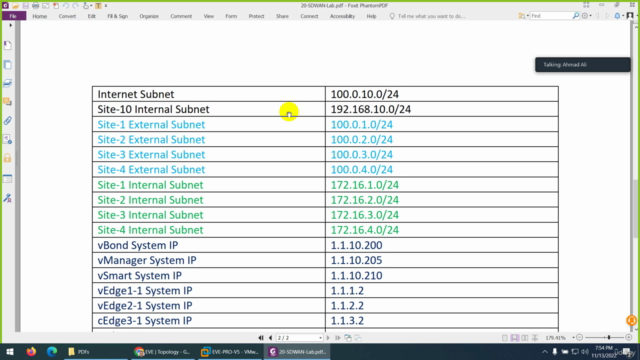Select continuous page view mode icon
Image resolution: width=640 pixels, height=360 pixels.
click(515, 338)
